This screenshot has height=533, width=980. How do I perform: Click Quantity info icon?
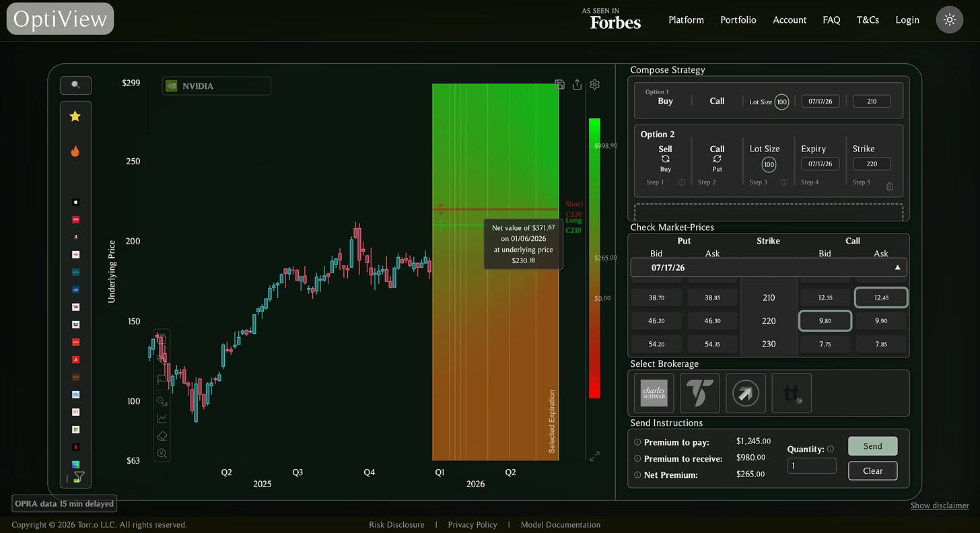(x=831, y=449)
